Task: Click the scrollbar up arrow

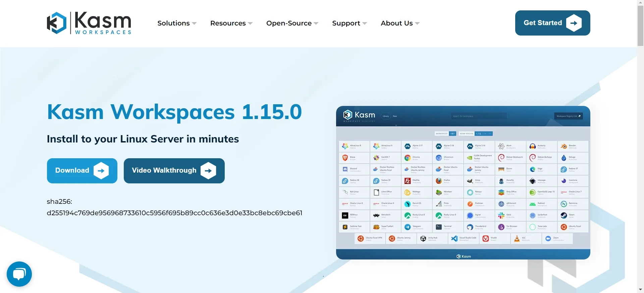Action: click(640, 2)
